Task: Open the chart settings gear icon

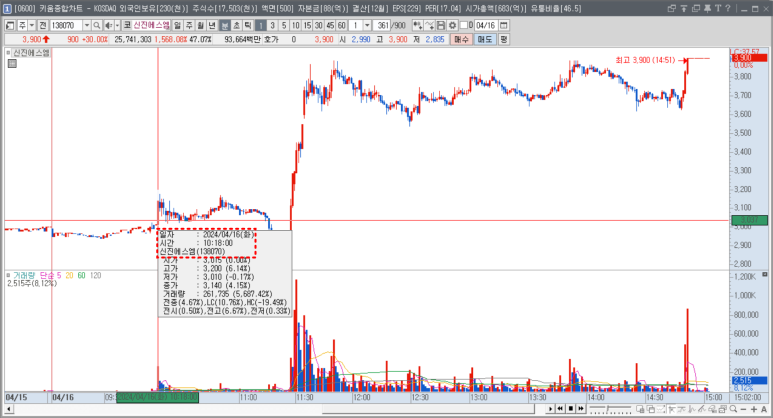Action: point(452,26)
